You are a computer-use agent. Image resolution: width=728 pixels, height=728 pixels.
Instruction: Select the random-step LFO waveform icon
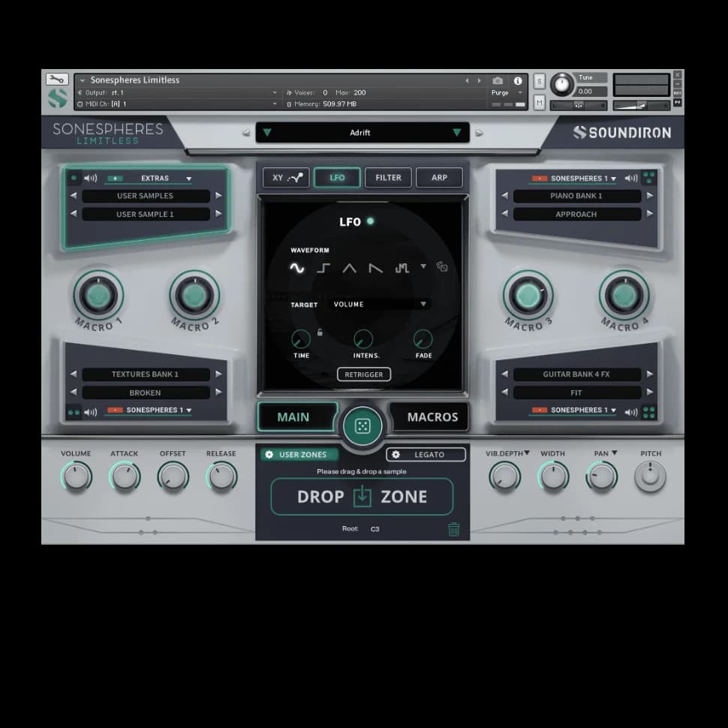point(402,268)
